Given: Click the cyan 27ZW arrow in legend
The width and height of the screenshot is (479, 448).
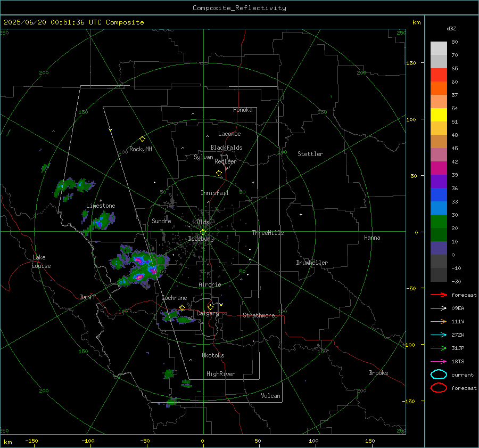Looking at the screenshot, I should click(439, 335).
